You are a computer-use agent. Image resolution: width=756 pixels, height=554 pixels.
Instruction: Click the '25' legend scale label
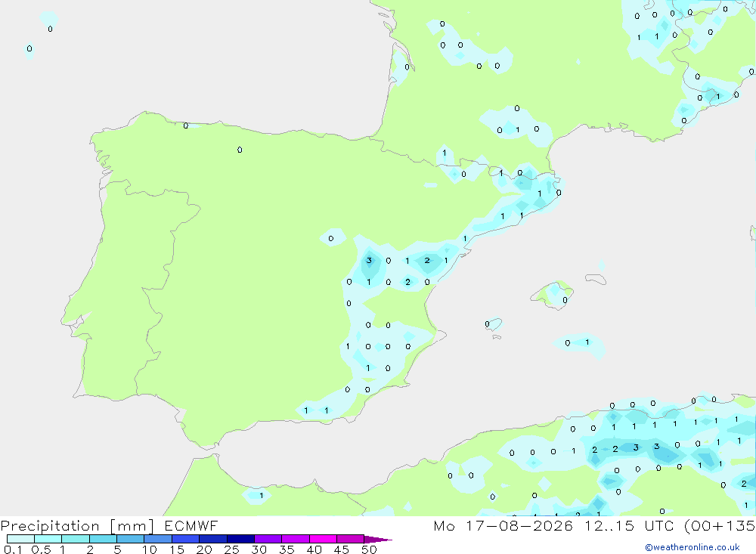(x=231, y=549)
